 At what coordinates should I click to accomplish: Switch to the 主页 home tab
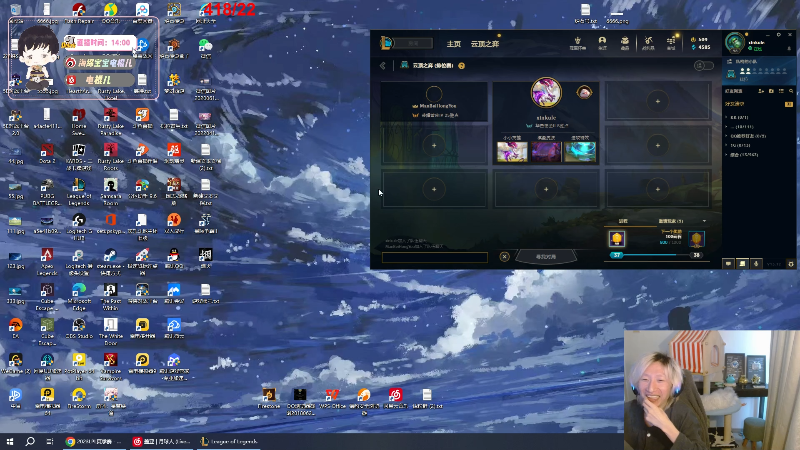point(454,44)
